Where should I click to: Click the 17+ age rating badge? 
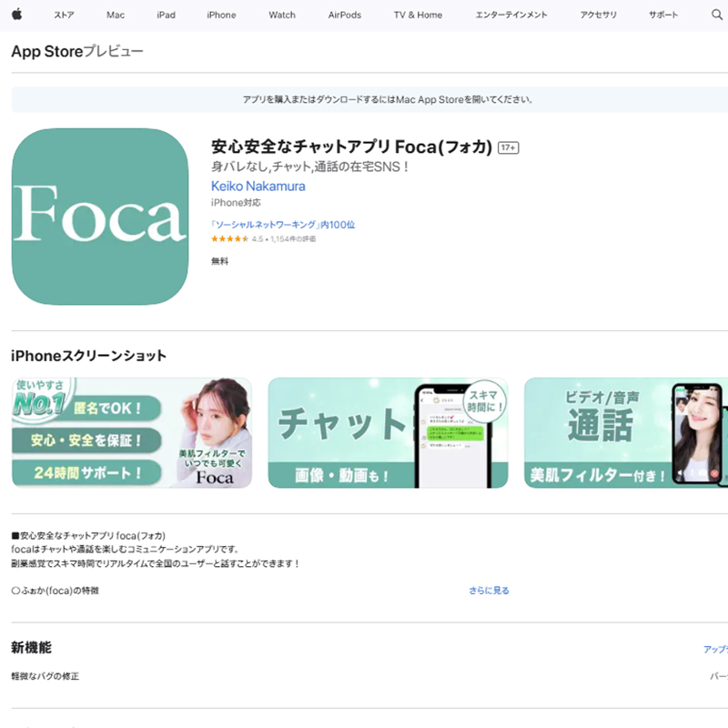point(508,147)
